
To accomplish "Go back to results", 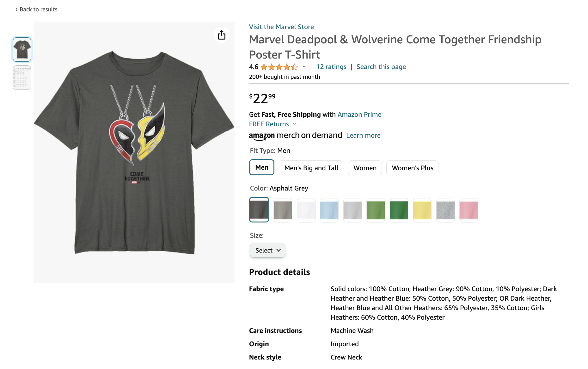I will (x=36, y=9).
